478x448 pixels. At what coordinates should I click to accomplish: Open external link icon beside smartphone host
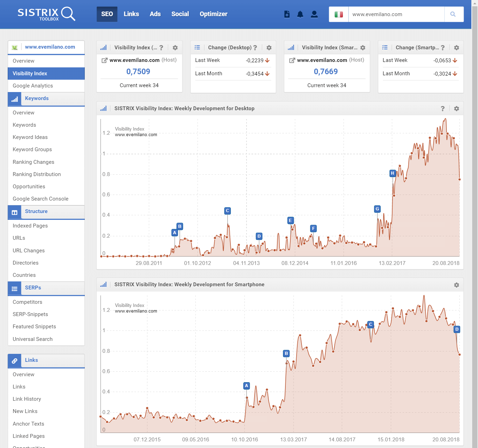292,60
